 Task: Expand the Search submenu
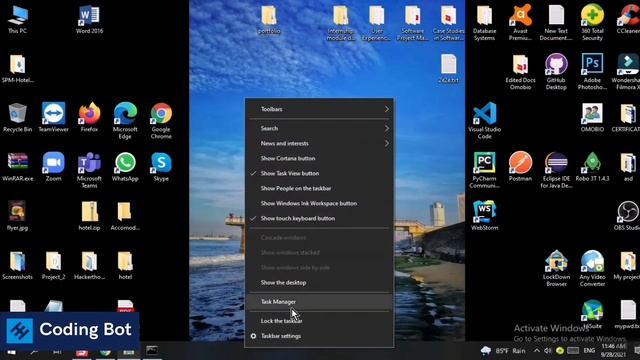[x=320, y=128]
